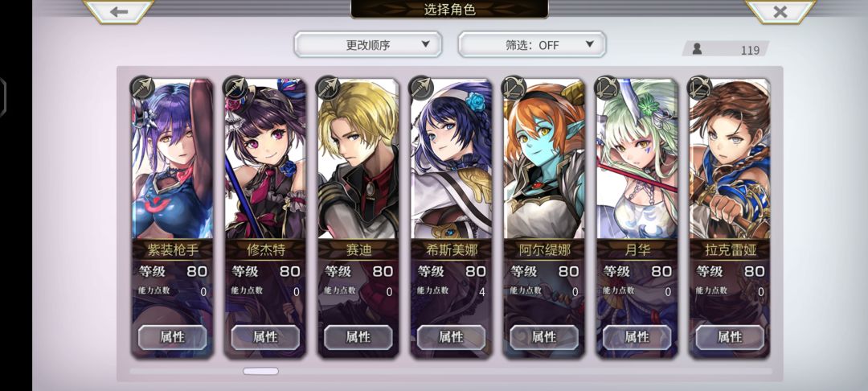This screenshot has height=391, width=868.
Task: Click the bow class icon on 月华
Action: pos(608,87)
